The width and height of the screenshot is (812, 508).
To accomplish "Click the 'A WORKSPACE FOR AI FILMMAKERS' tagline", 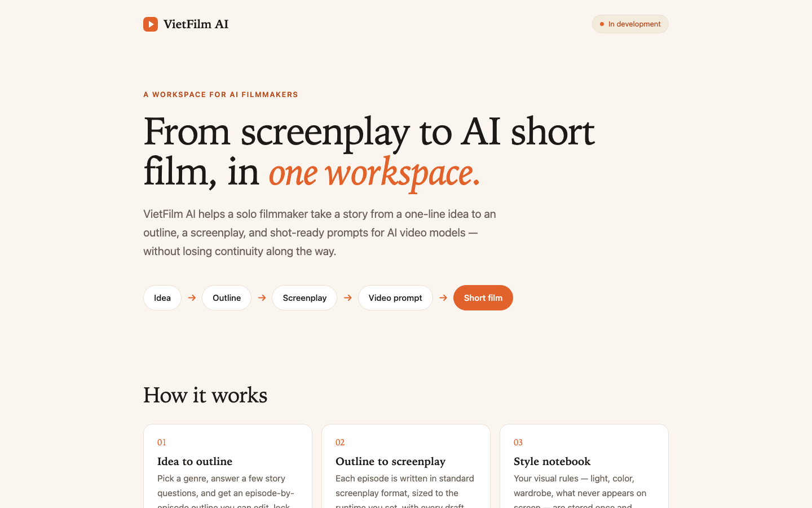I will tap(220, 95).
